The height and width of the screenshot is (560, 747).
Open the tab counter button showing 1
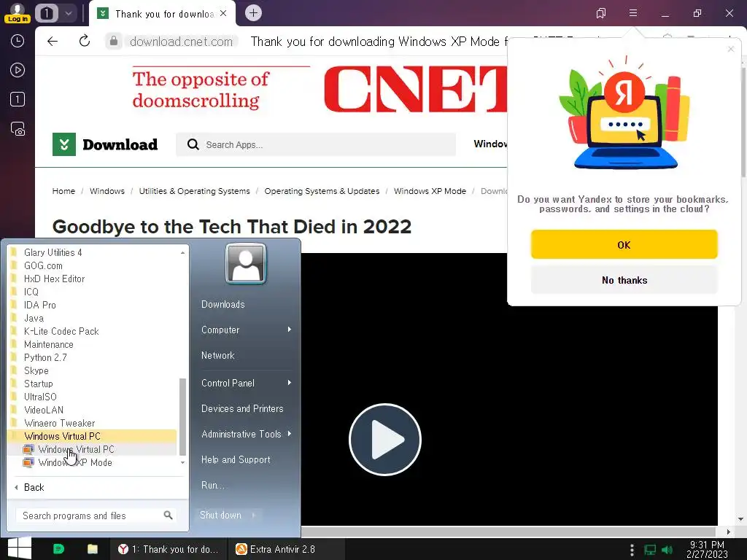click(x=47, y=13)
